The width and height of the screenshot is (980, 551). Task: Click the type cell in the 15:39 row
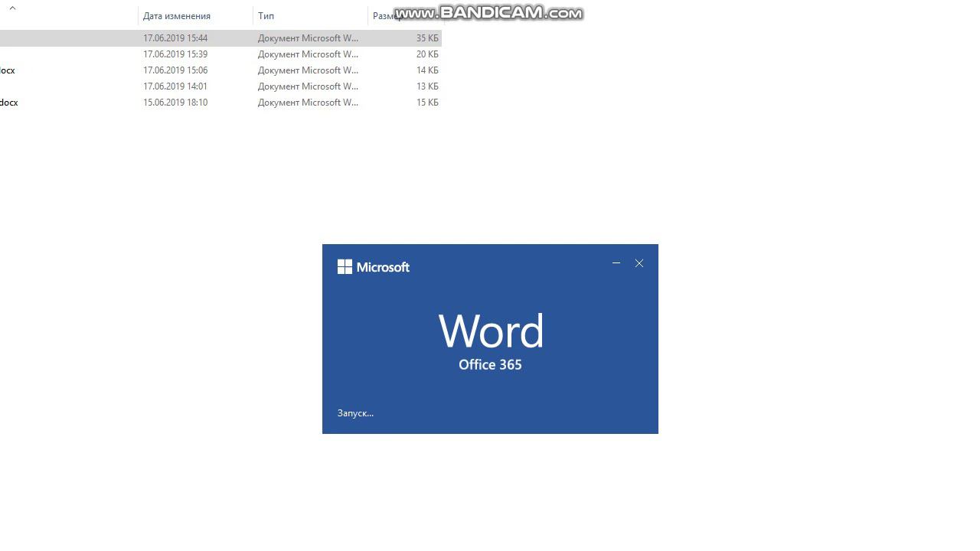[308, 54]
